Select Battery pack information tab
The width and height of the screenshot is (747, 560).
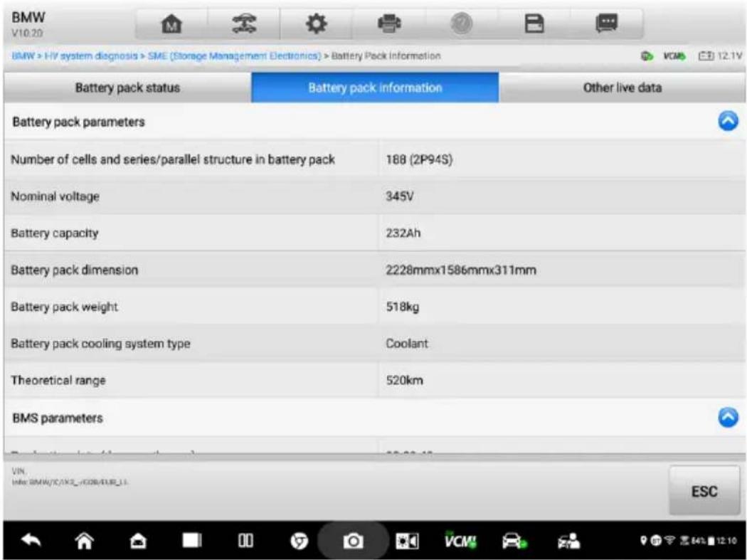(x=375, y=88)
